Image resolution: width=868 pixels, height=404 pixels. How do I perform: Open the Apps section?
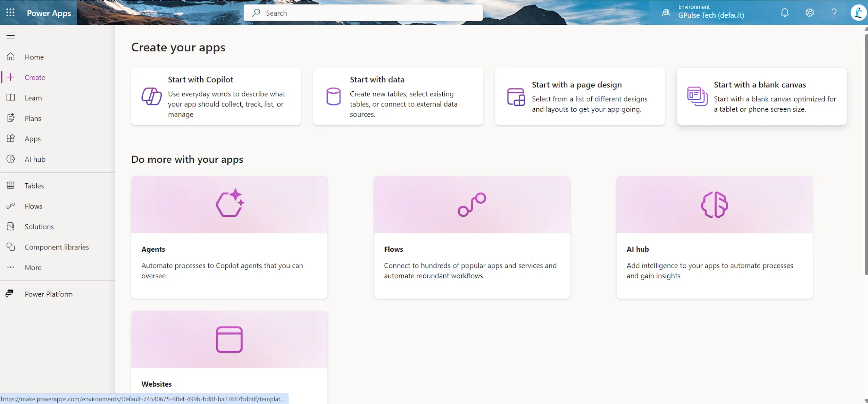click(x=32, y=138)
